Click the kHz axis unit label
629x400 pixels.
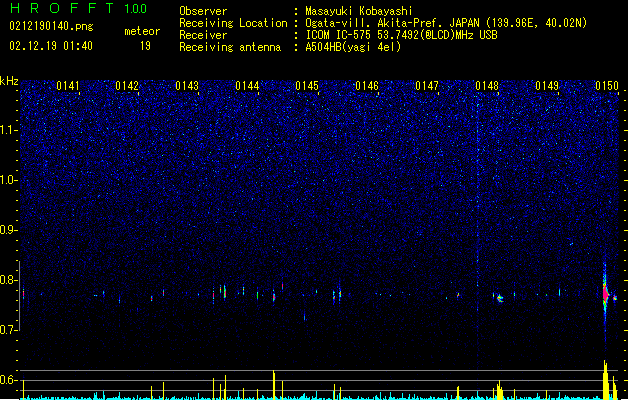(x=9, y=81)
